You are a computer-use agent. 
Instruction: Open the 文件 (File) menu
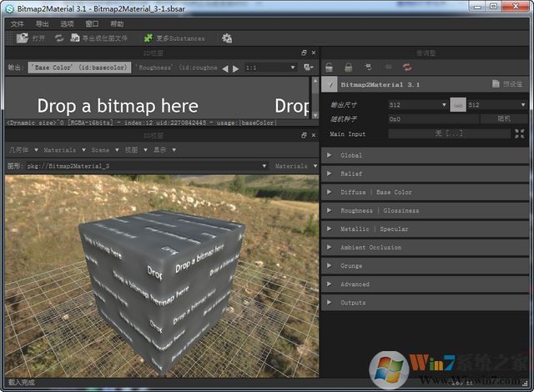(18, 24)
